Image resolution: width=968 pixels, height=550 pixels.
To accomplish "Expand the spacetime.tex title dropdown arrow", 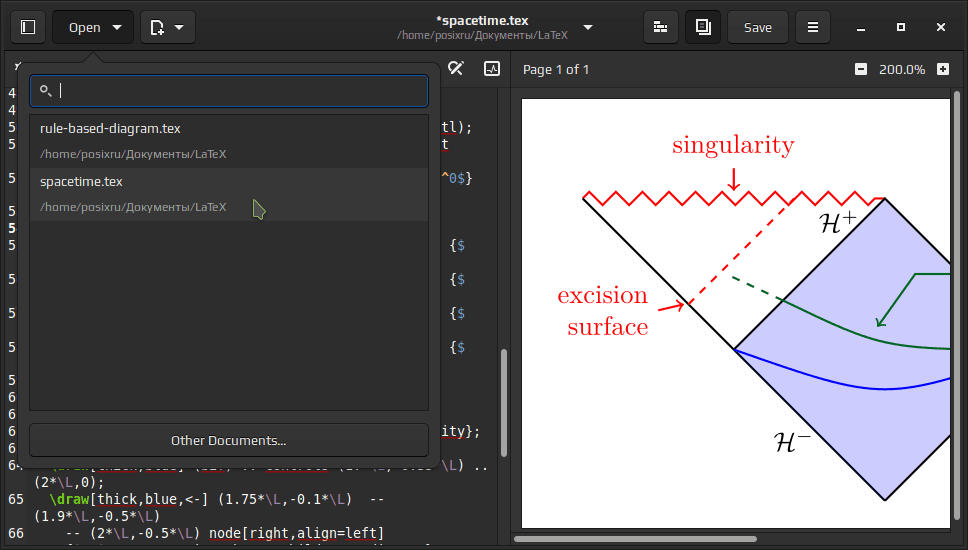I will [x=588, y=27].
